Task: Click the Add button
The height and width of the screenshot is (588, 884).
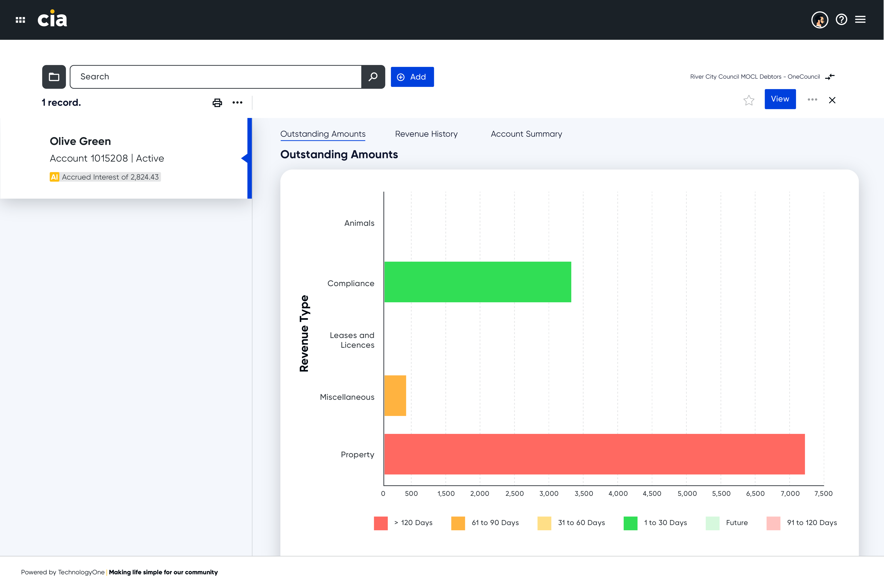Action: [412, 77]
